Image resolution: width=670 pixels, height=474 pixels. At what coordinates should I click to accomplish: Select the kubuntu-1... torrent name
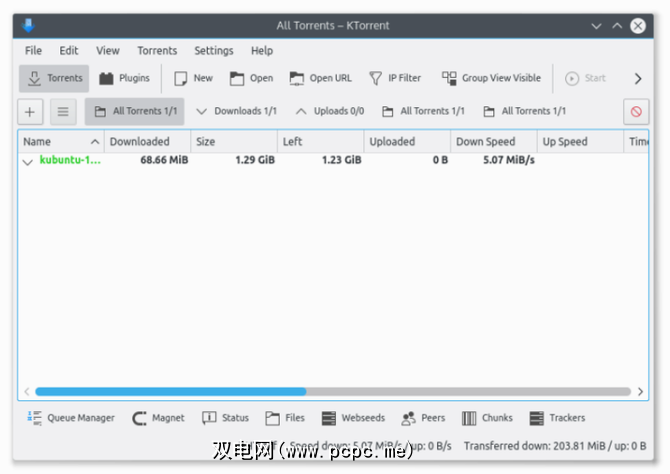[70, 160]
